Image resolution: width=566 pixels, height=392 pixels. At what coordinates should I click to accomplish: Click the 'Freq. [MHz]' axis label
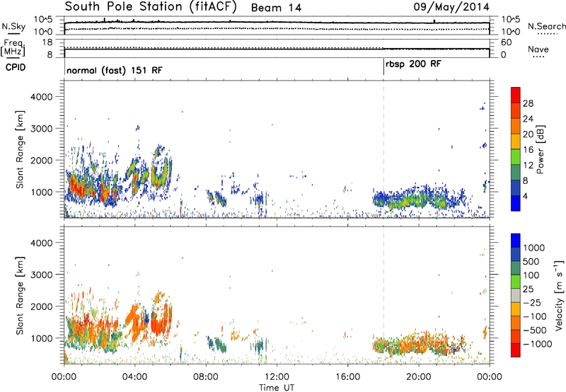pyautogui.click(x=13, y=48)
